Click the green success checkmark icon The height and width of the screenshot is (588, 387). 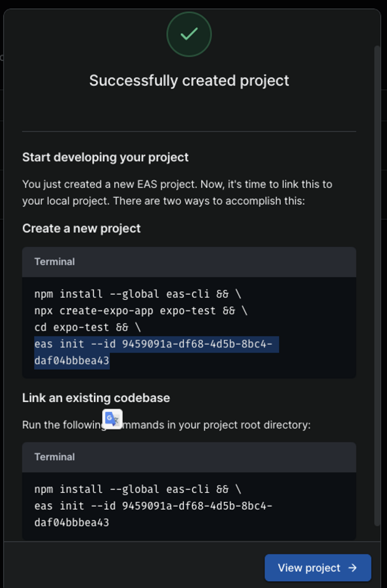189,34
